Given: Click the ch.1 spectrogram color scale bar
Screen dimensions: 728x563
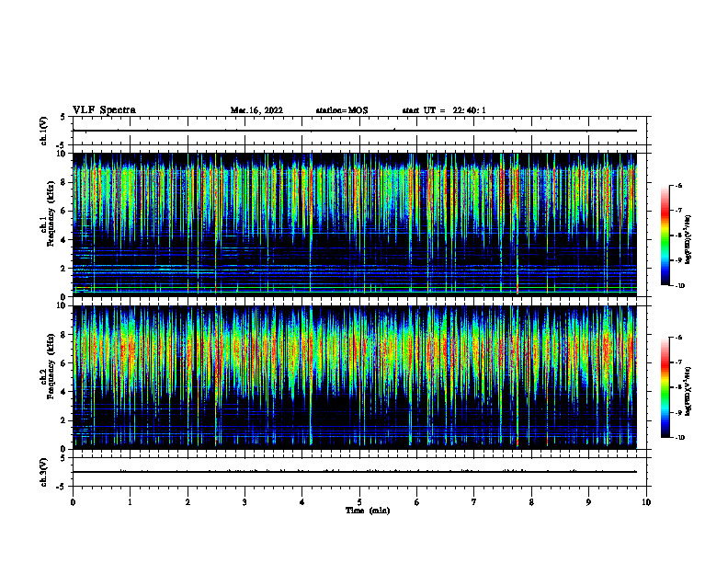Looking at the screenshot, I should pyautogui.click(x=665, y=236).
